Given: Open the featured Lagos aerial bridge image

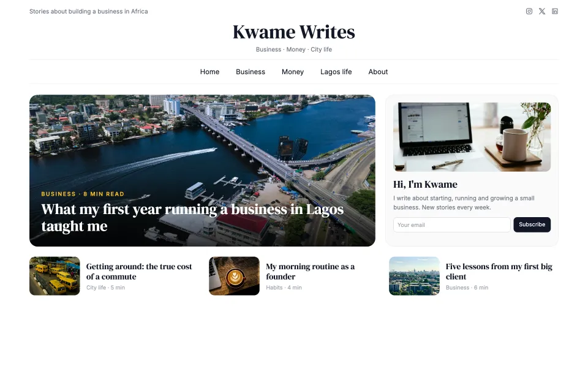Looking at the screenshot, I should tap(202, 171).
